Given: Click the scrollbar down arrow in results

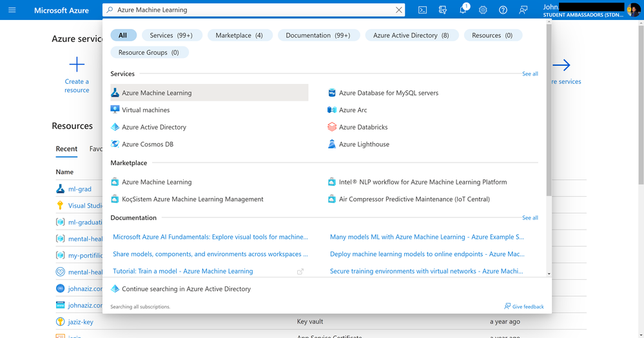Looking at the screenshot, I should coord(549,273).
